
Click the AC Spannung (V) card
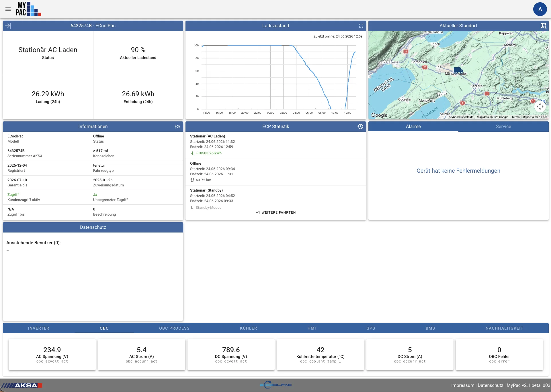(x=52, y=355)
